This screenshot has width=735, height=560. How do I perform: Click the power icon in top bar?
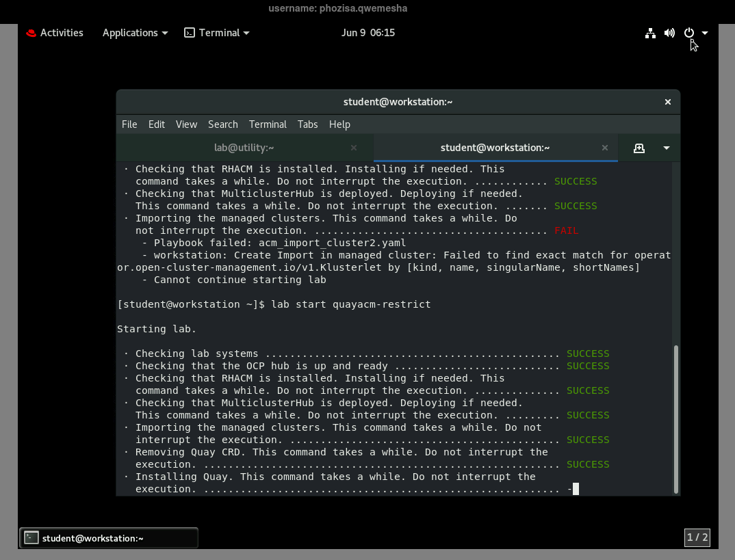[689, 33]
